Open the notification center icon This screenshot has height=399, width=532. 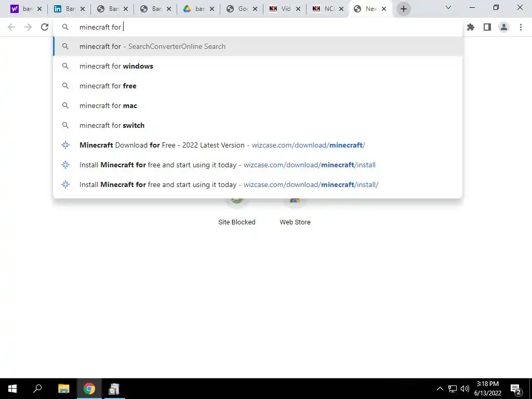[515, 389]
